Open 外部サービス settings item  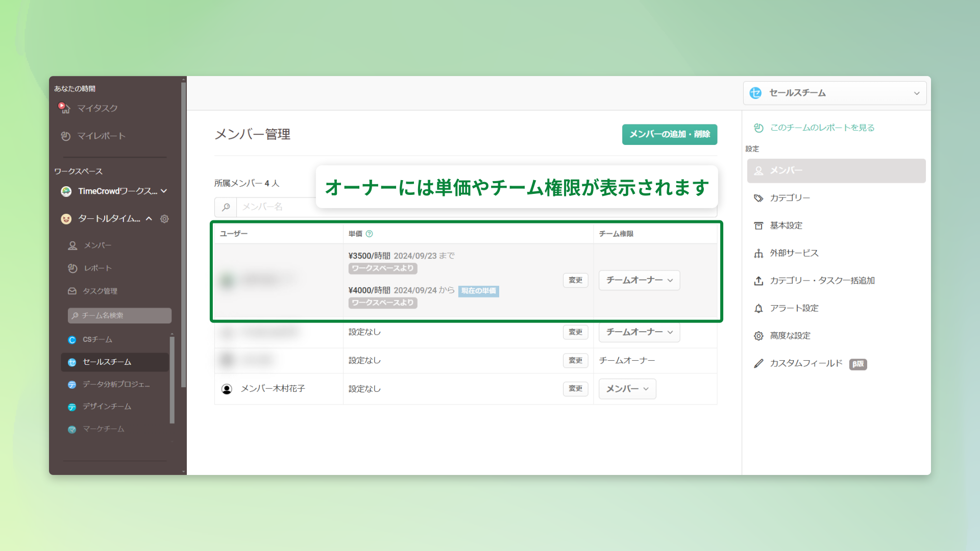(794, 253)
